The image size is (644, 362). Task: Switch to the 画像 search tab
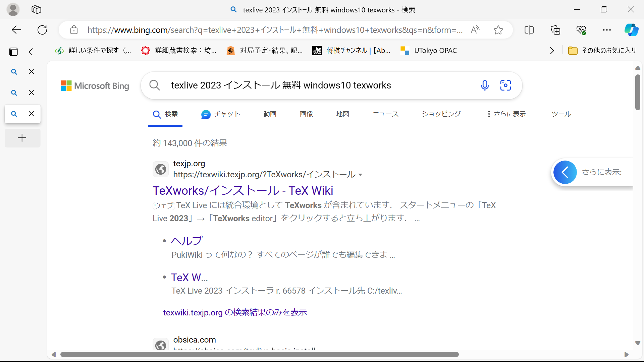pos(306,114)
